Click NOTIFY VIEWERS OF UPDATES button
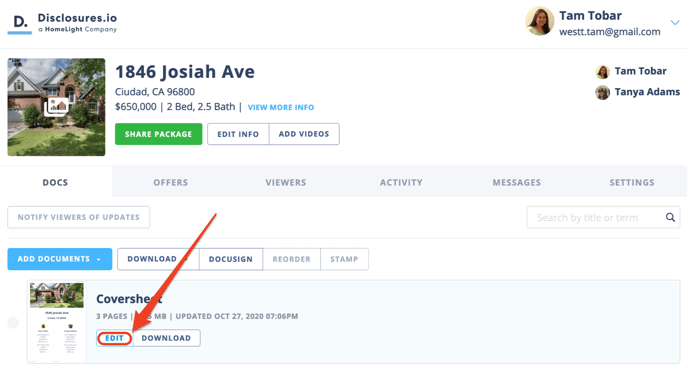The width and height of the screenshot is (687, 375). (78, 217)
